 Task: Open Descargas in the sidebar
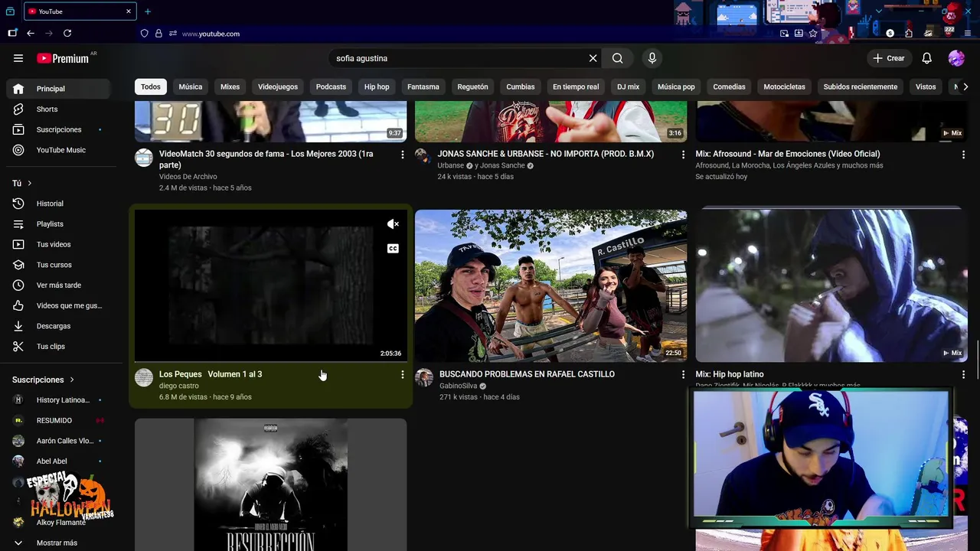tap(58, 326)
